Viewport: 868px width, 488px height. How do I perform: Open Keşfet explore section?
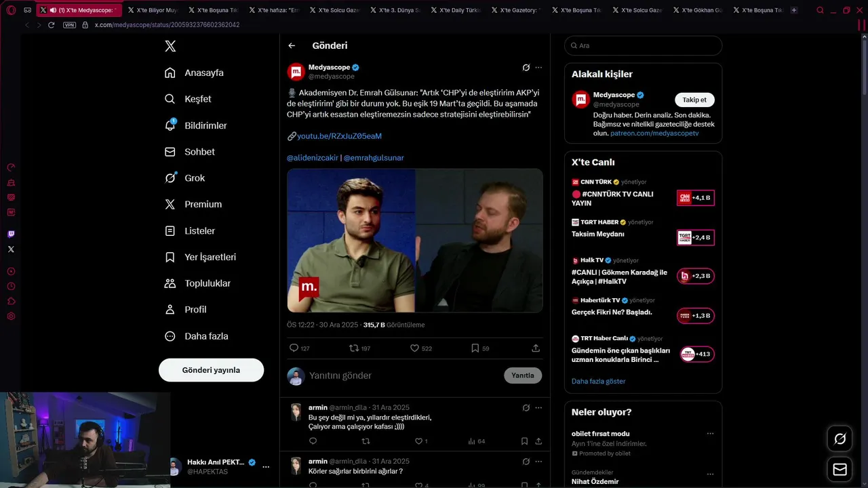tap(188, 99)
